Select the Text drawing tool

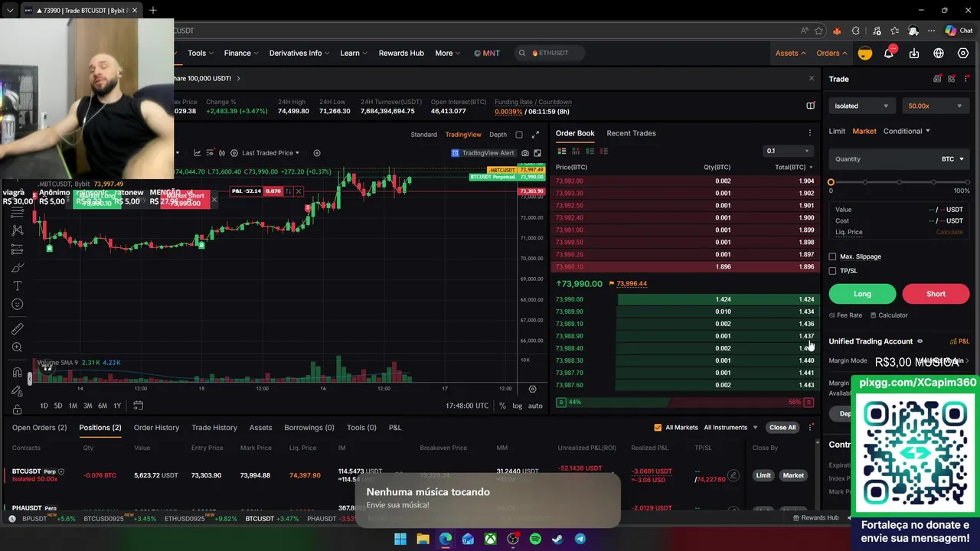(17, 285)
